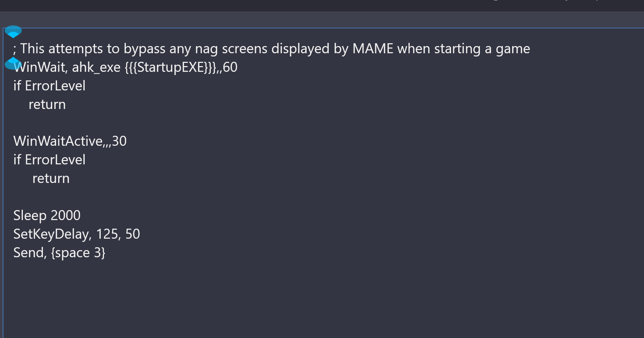Click the lower blue selection handle beside WinWait

point(13,63)
